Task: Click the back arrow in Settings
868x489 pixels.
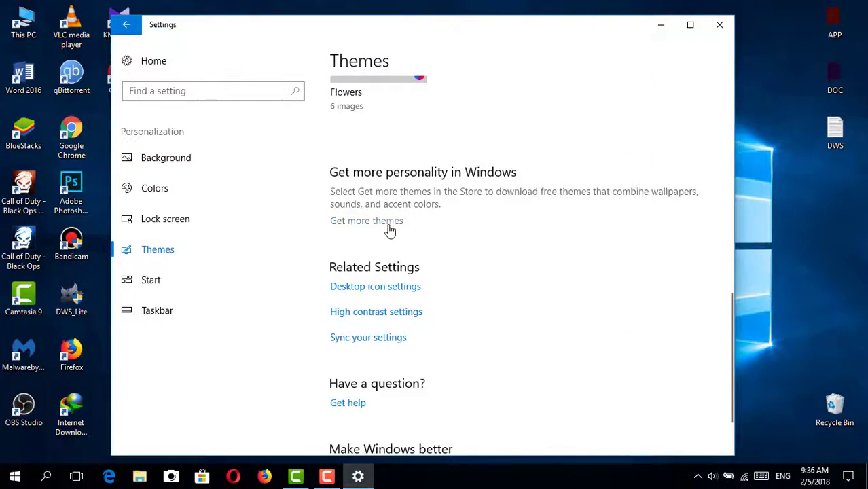Action: coord(126,25)
